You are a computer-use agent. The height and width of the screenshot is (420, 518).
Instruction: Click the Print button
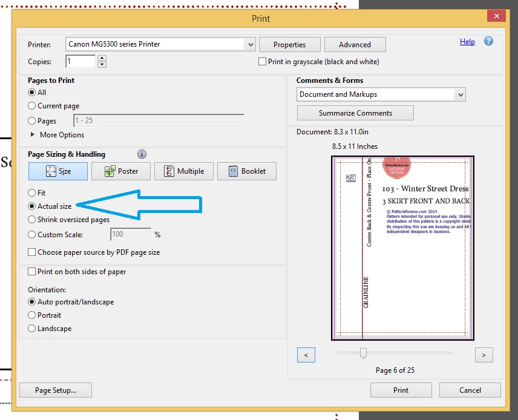point(401,390)
